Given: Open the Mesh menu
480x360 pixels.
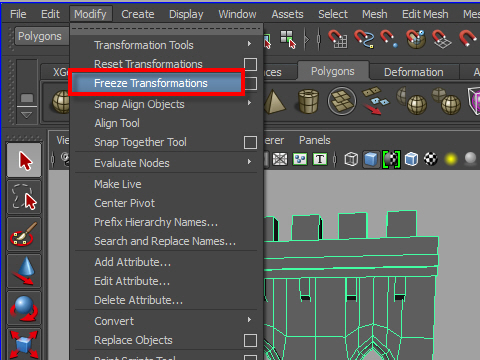Looking at the screenshot, I should [375, 14].
